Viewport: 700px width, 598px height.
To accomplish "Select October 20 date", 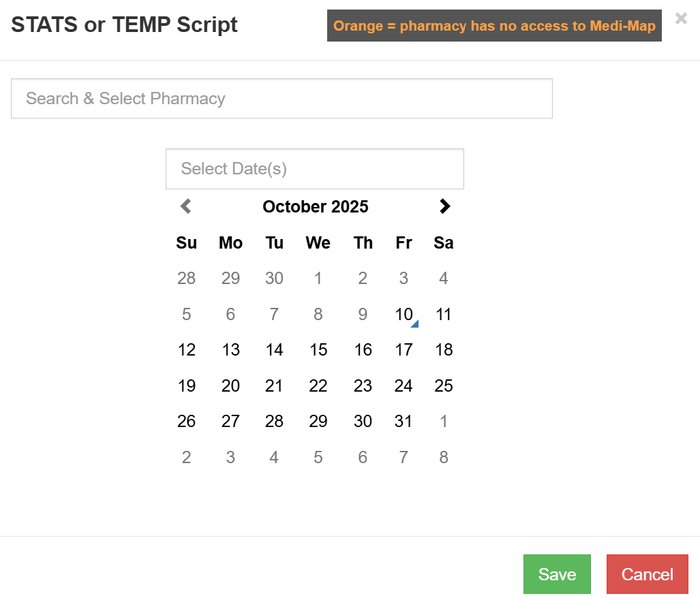I will tap(230, 386).
